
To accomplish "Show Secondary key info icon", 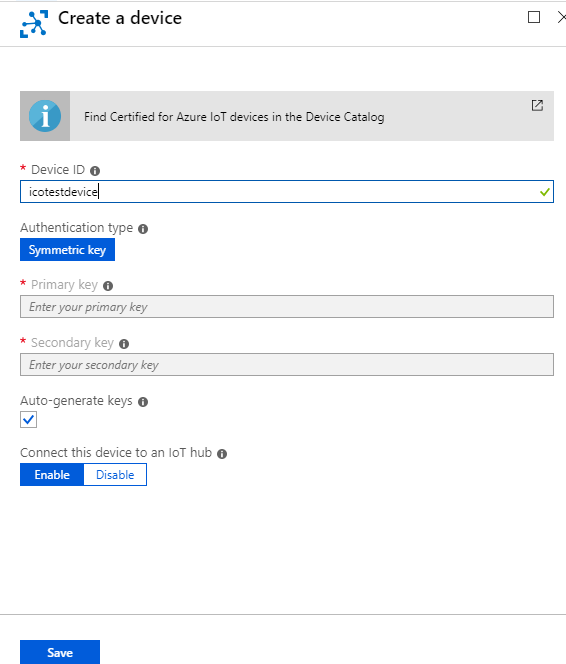I will 124,344.
